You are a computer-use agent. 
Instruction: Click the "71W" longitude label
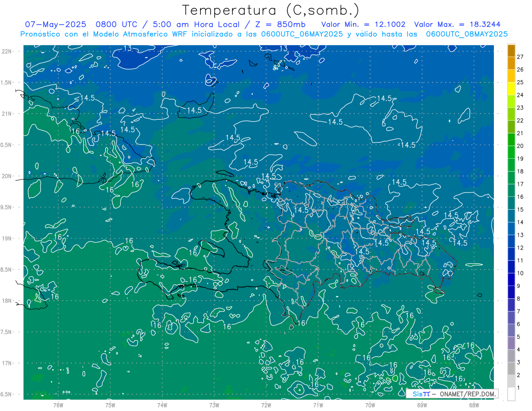coord(318,405)
